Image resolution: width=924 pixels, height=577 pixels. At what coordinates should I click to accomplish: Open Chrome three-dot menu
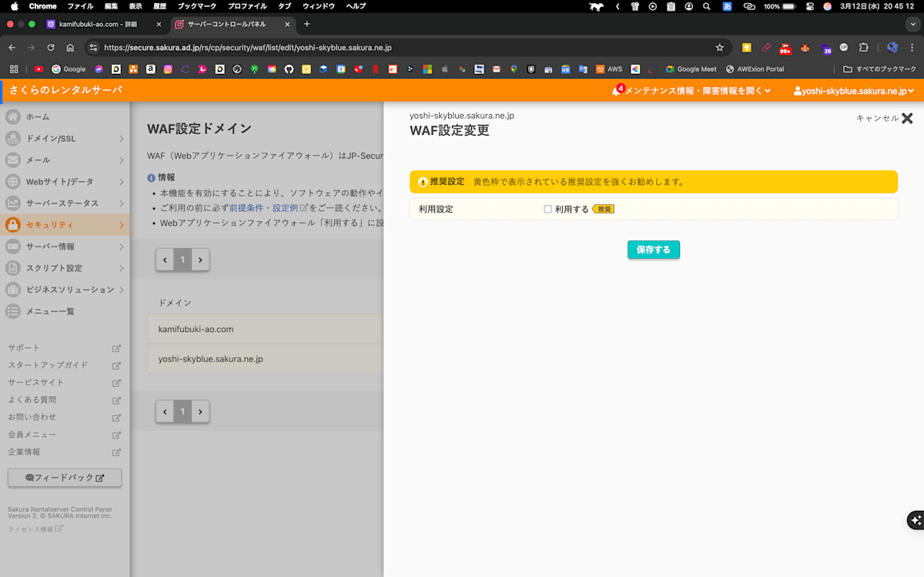tap(912, 47)
